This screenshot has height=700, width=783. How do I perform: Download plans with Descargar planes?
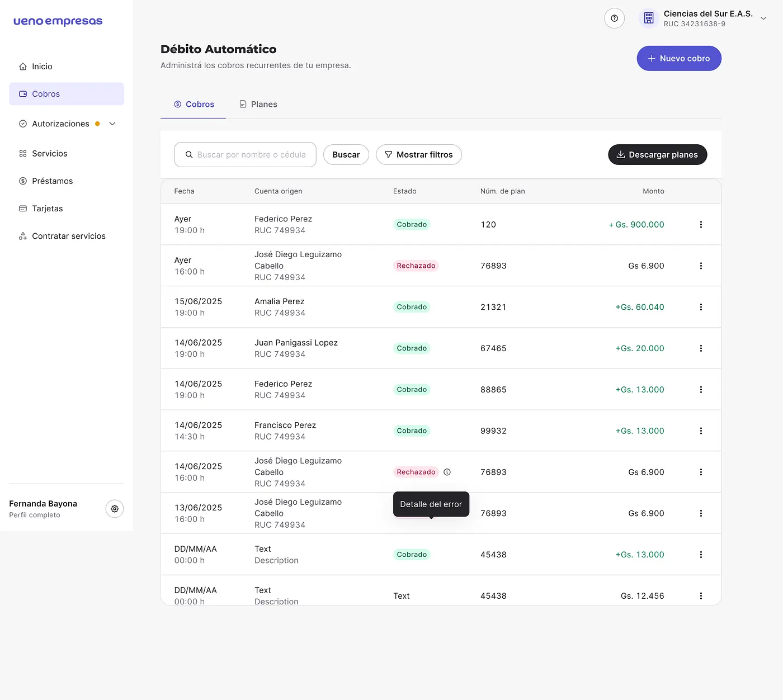[658, 155]
